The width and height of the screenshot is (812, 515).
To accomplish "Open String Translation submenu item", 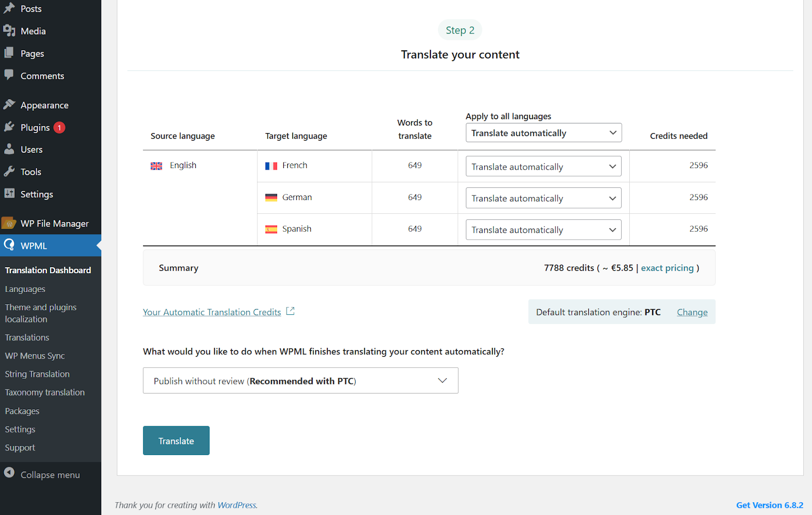I will point(37,374).
